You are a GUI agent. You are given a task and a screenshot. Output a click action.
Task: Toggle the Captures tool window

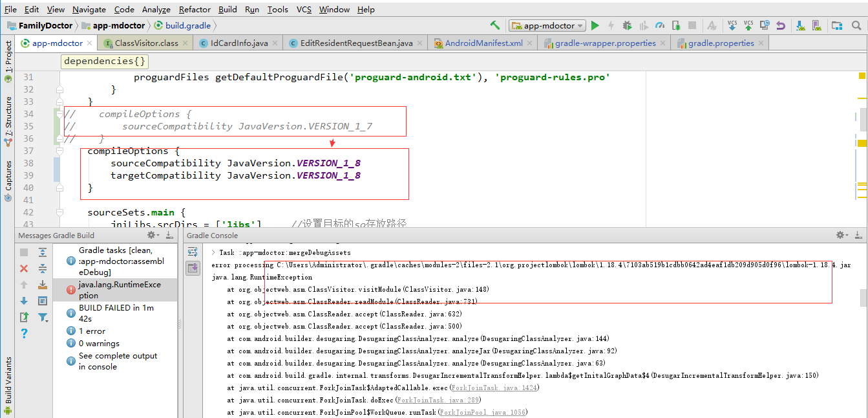[x=8, y=175]
